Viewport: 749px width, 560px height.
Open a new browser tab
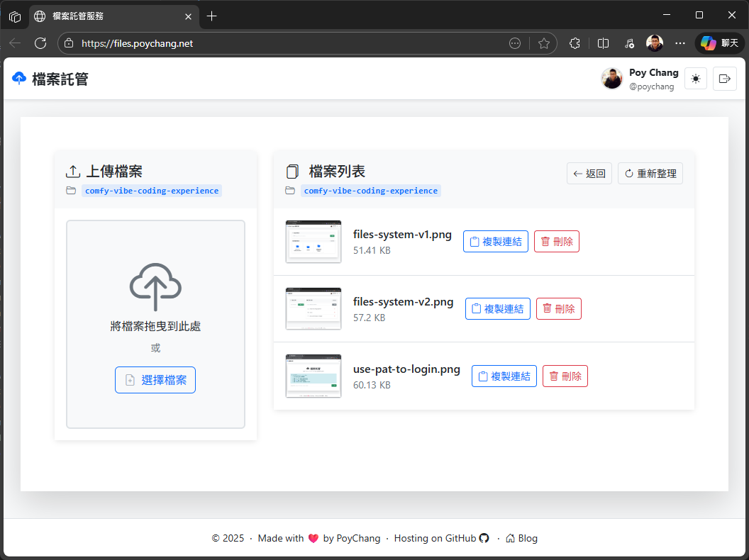coord(211,16)
